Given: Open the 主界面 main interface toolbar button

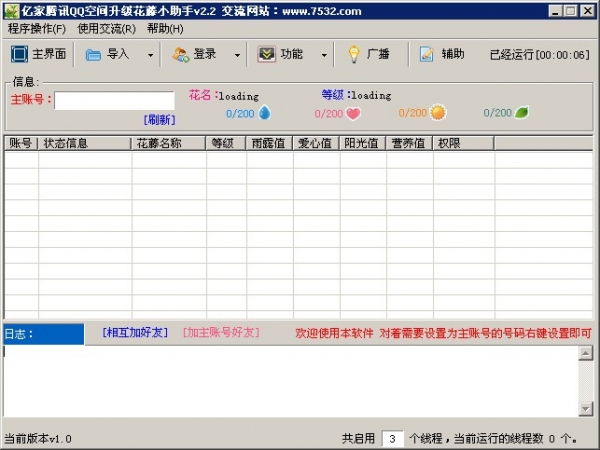Looking at the screenshot, I should pyautogui.click(x=38, y=54).
